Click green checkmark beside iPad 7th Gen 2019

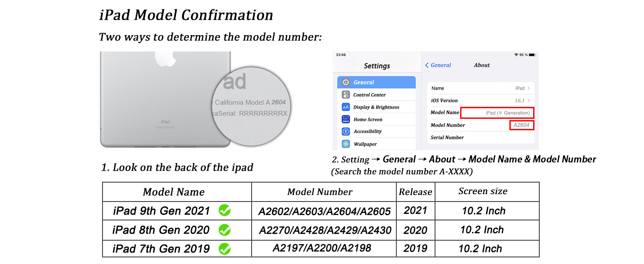point(224,249)
